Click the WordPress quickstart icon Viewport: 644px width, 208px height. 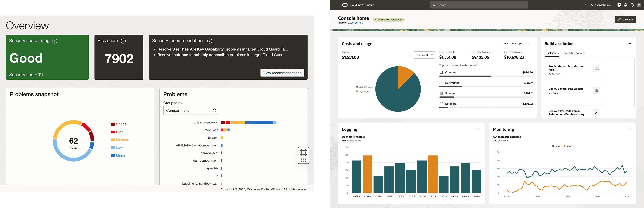(x=596, y=90)
